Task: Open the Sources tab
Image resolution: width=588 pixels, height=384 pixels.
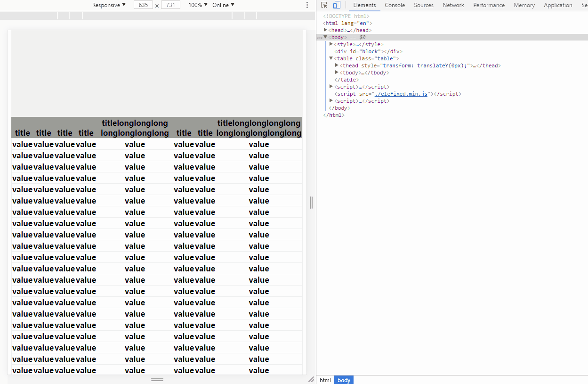Action: coord(424,5)
